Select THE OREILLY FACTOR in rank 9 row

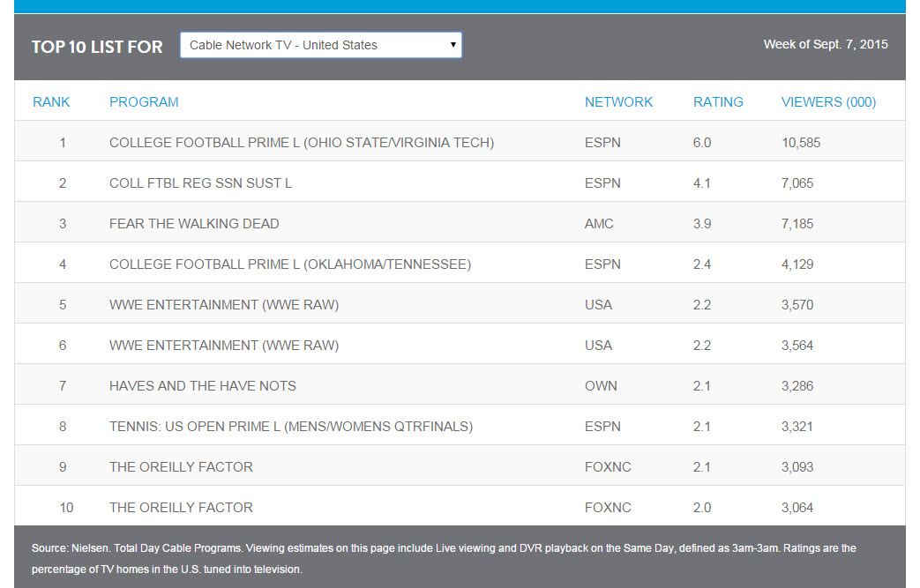181,466
